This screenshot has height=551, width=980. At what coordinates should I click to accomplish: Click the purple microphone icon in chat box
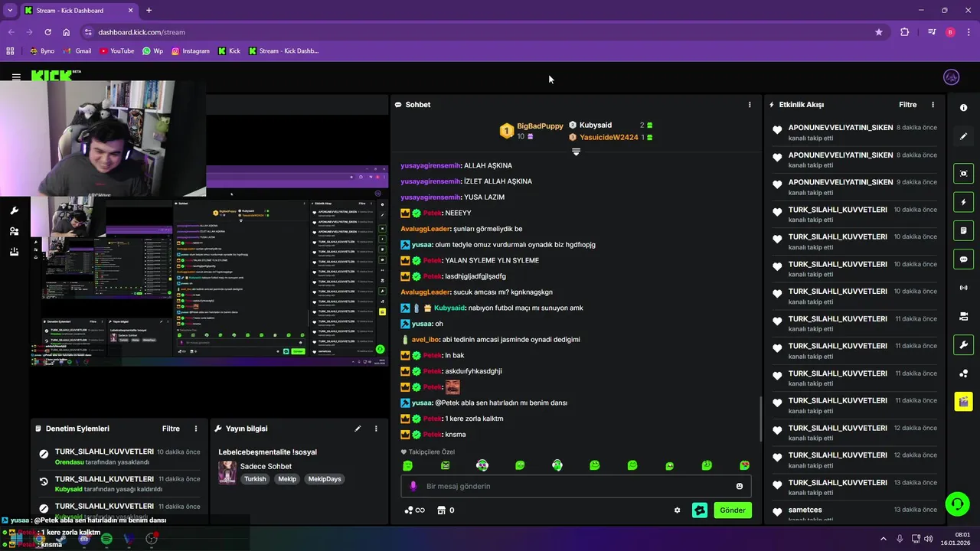pyautogui.click(x=413, y=486)
